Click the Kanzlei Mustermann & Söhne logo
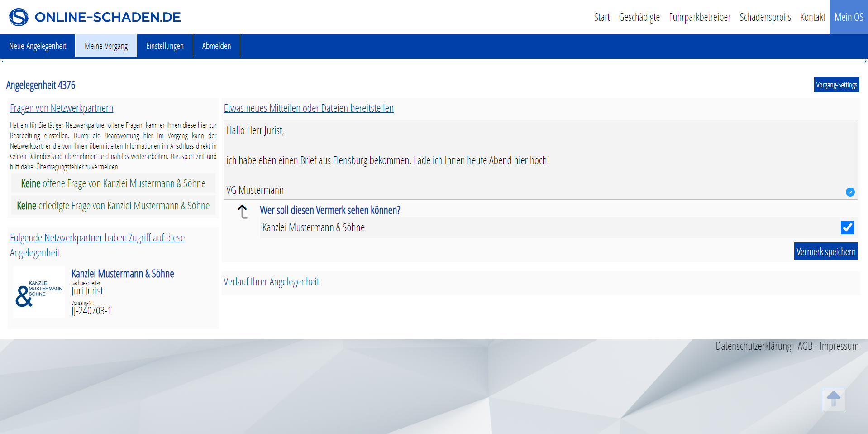868x434 pixels. 39,292
